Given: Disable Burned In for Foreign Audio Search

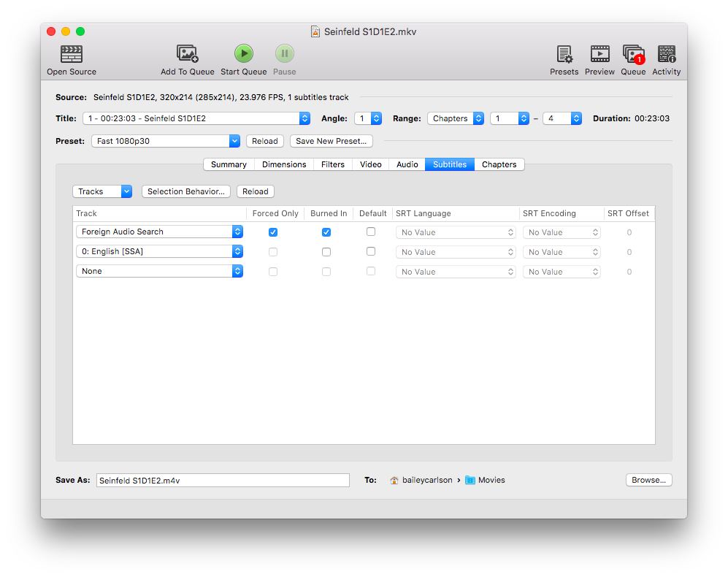Looking at the screenshot, I should click(x=326, y=232).
